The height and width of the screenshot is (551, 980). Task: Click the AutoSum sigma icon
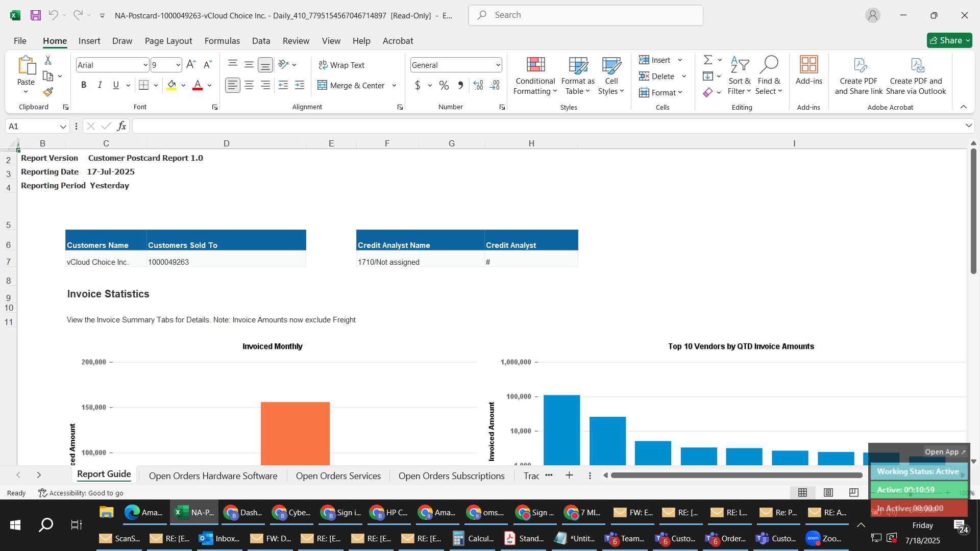708,60
